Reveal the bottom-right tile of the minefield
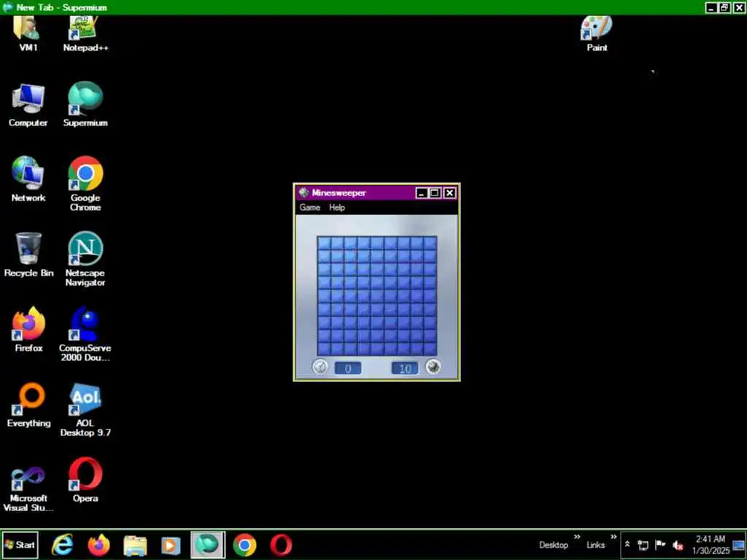Viewport: 747px width, 560px height. [430, 349]
